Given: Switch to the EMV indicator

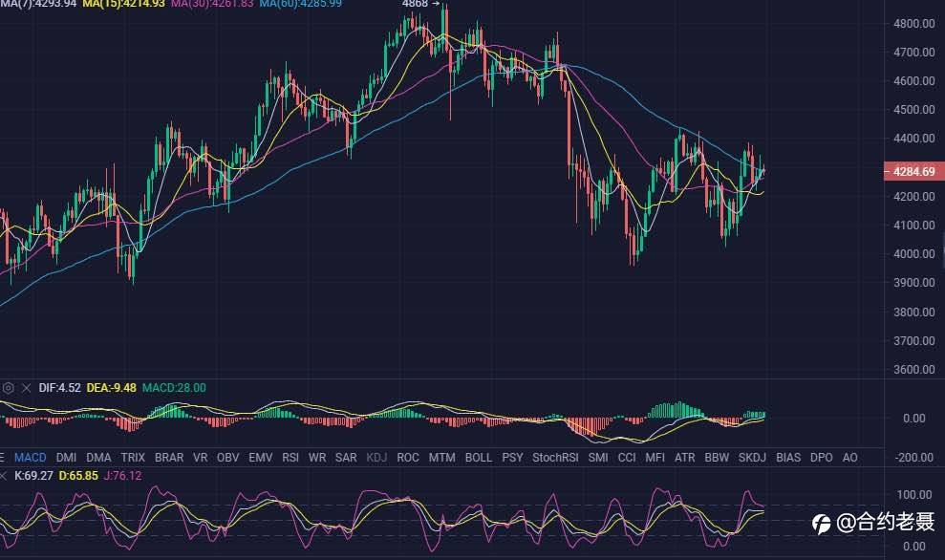Looking at the screenshot, I should (260, 458).
